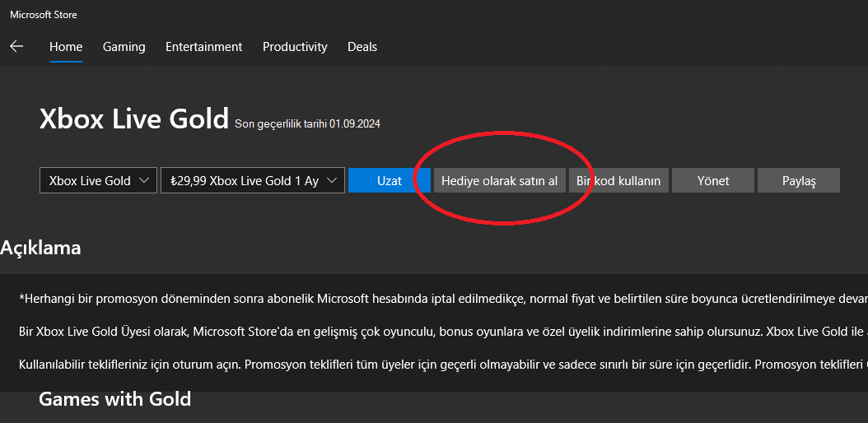Expand the Xbox Live Gold product dropdown
Screen dimensions: 868x423
99,180
